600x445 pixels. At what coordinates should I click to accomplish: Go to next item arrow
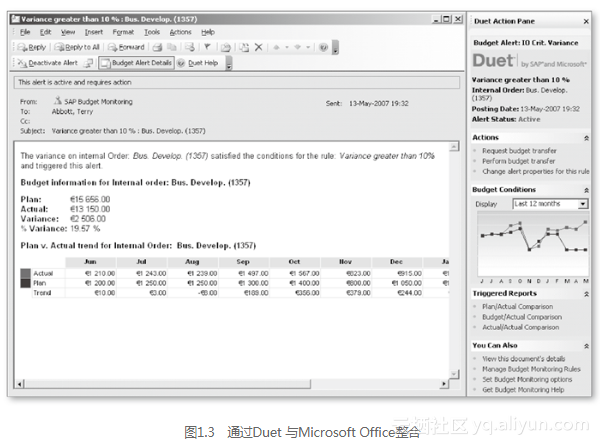click(x=297, y=47)
